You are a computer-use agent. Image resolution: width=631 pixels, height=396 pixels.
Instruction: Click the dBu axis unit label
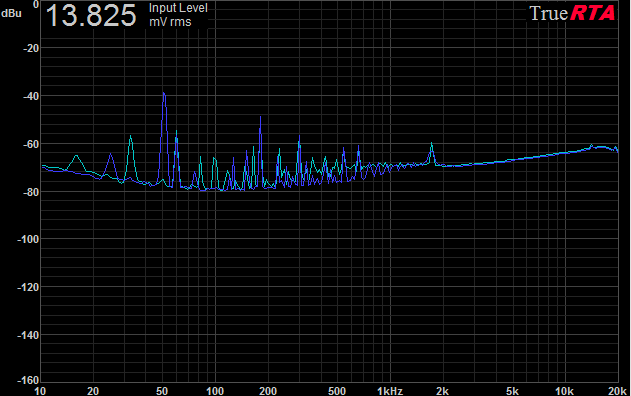(x=11, y=13)
